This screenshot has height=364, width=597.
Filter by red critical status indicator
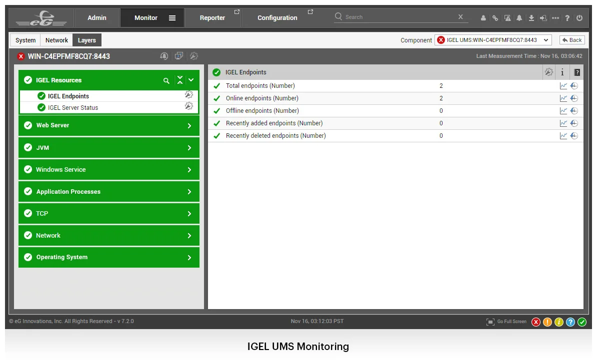[x=536, y=322]
